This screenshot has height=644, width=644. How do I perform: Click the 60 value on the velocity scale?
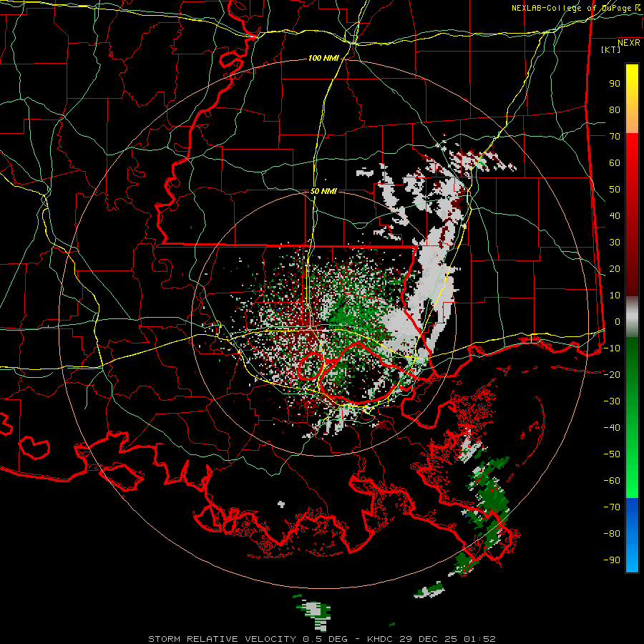pyautogui.click(x=615, y=162)
